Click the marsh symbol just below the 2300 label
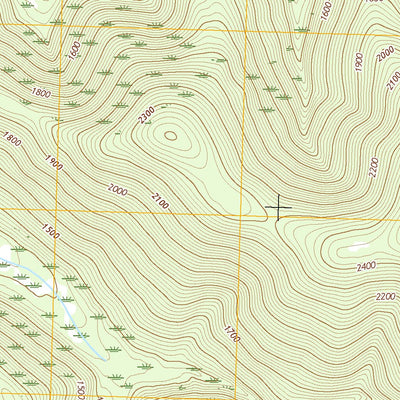The image size is (400, 400). (148, 122)
